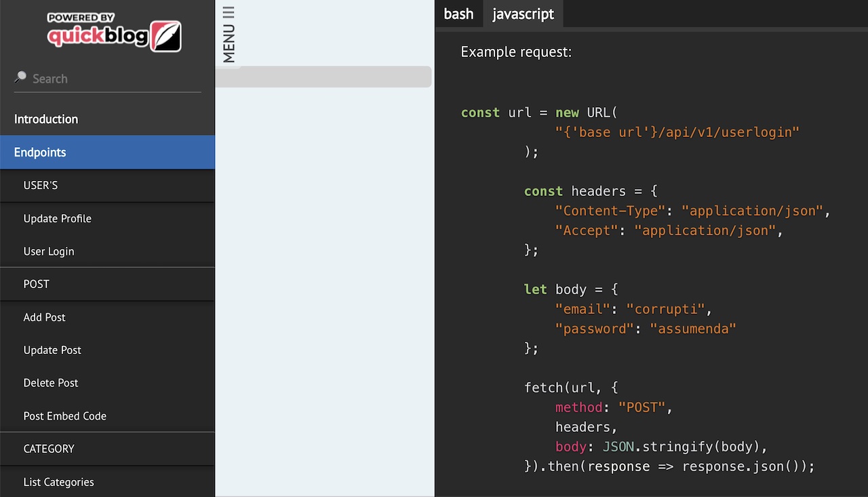Open the Introduction section

(45, 119)
